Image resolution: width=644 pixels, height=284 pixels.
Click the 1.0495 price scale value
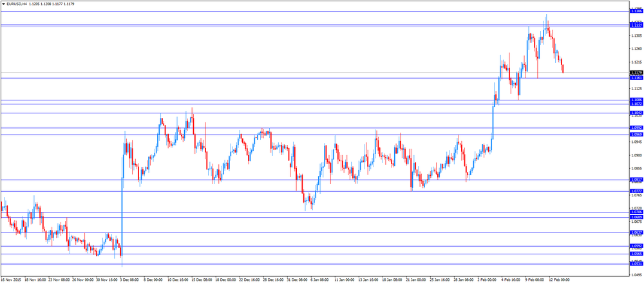(x=637, y=275)
